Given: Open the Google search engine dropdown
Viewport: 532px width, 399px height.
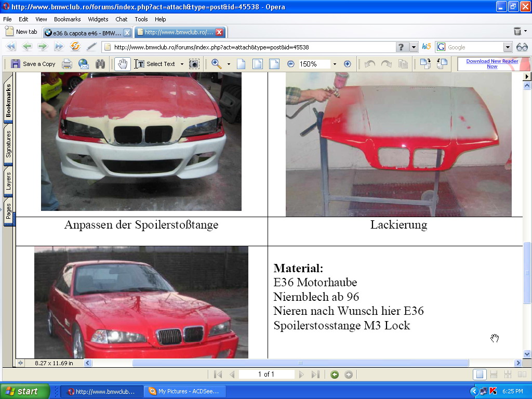Looking at the screenshot, I should click(x=508, y=47).
